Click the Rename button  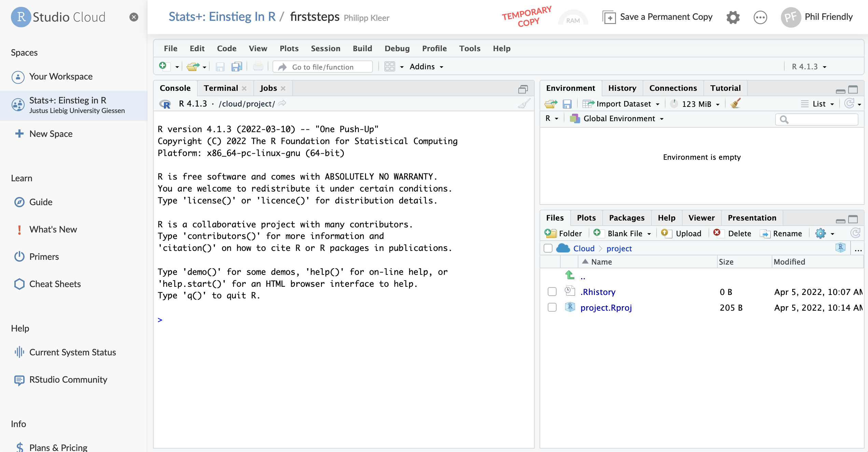[x=781, y=234]
